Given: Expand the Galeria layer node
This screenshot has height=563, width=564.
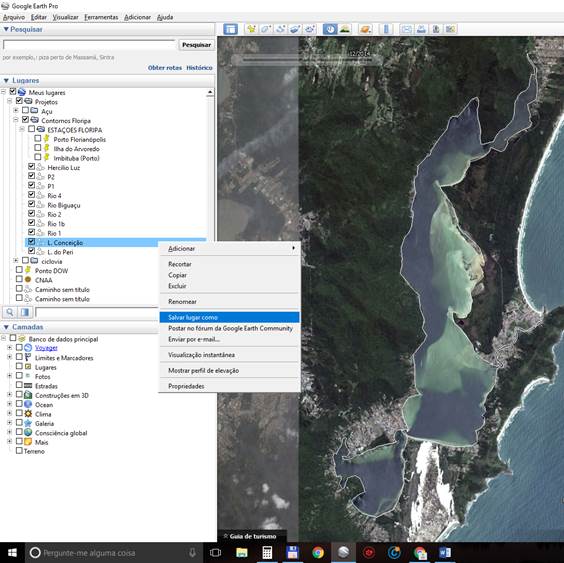Looking at the screenshot, I should coord(10,422).
